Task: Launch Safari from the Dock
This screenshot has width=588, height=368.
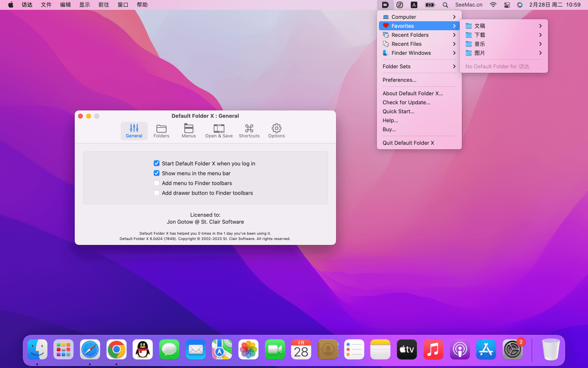Action: [90, 350]
